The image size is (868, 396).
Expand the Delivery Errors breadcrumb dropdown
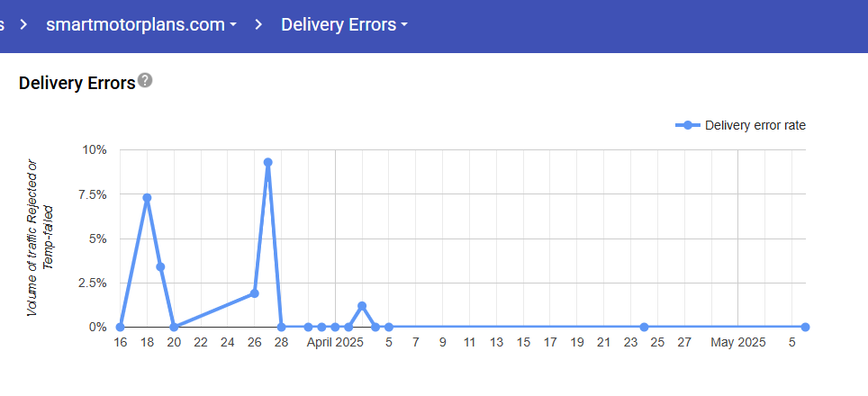click(x=344, y=24)
